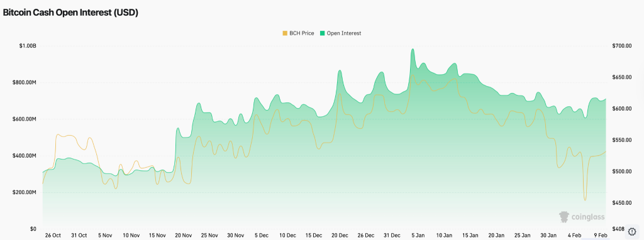This screenshot has width=644, height=240.
Task: Select the $550.00 right axis label
Action: coord(622,140)
